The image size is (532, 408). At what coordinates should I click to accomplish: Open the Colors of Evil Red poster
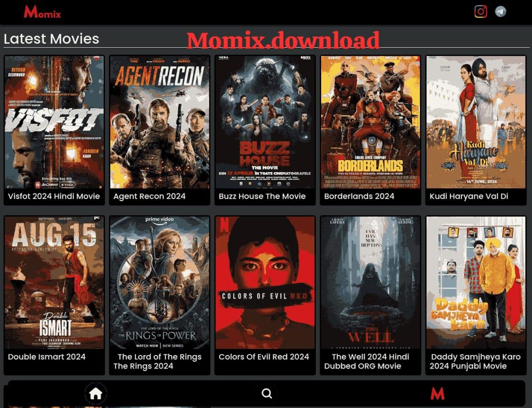pos(265,282)
